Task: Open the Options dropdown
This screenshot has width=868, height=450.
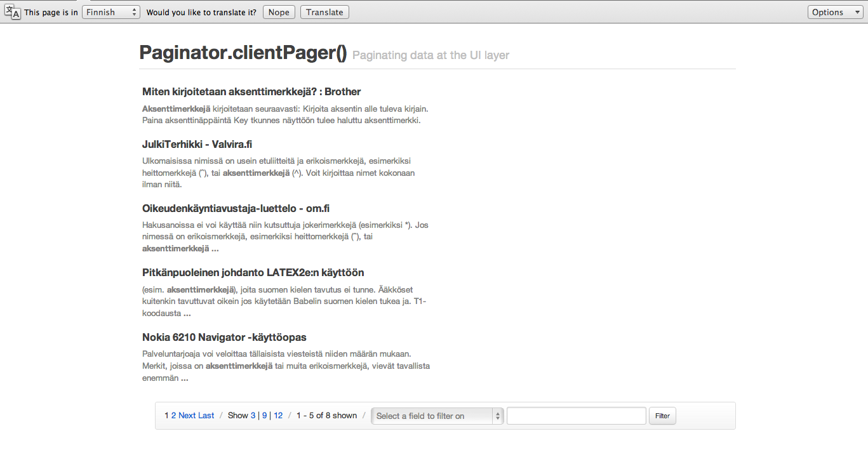Action: point(834,11)
